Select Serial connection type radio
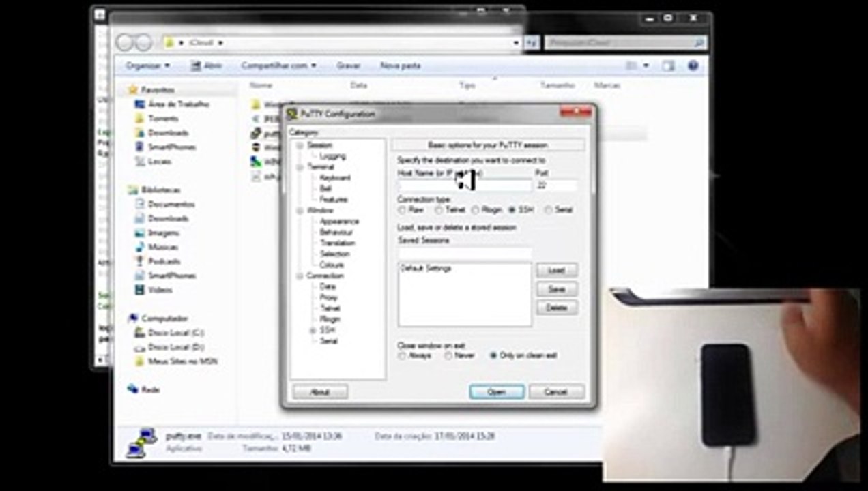The image size is (868, 491). [548, 210]
